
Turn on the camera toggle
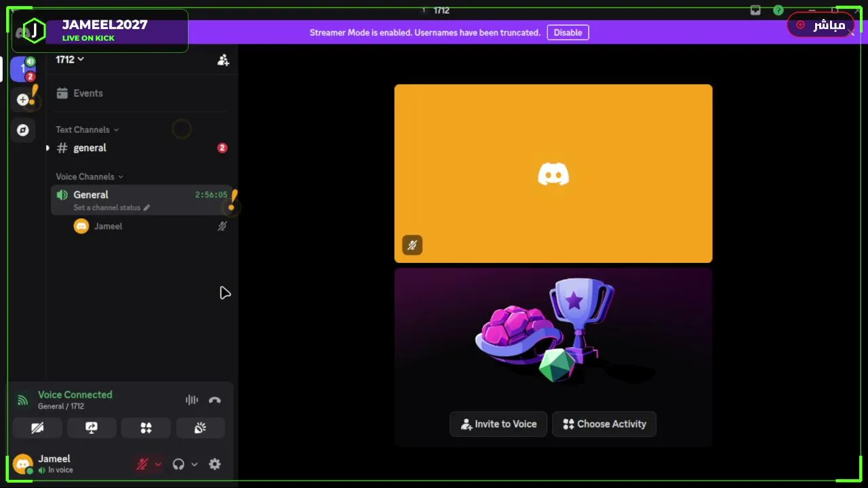click(x=37, y=428)
